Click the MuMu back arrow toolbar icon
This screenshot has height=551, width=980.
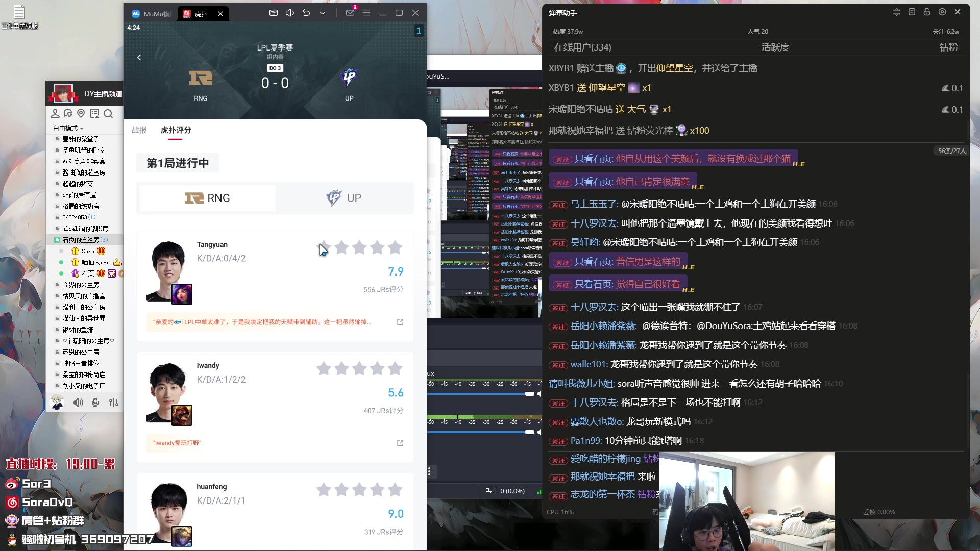click(x=306, y=13)
